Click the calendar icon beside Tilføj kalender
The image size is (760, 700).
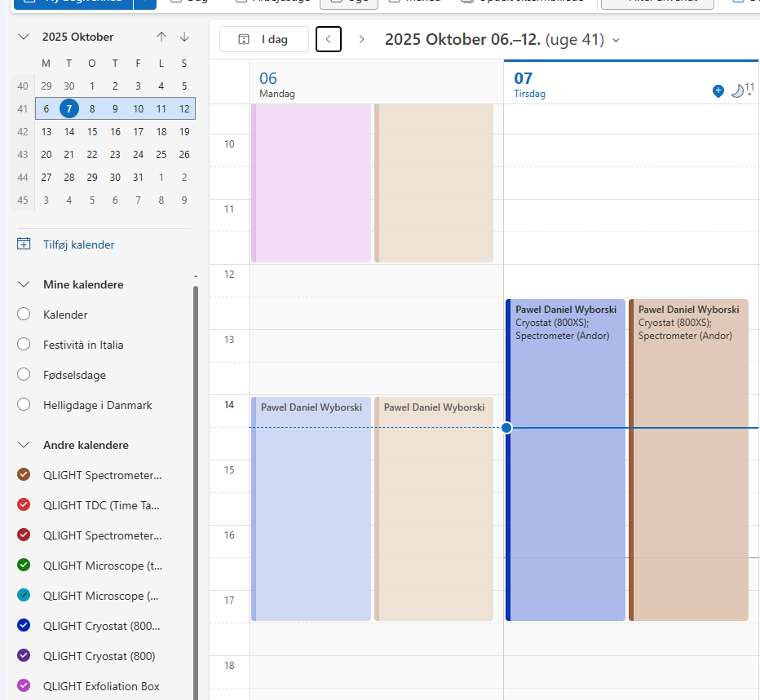tap(24, 244)
